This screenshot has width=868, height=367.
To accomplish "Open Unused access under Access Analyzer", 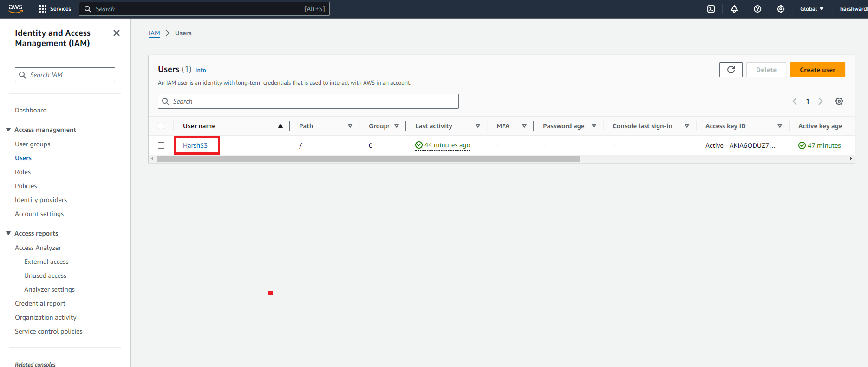I will coord(46,275).
